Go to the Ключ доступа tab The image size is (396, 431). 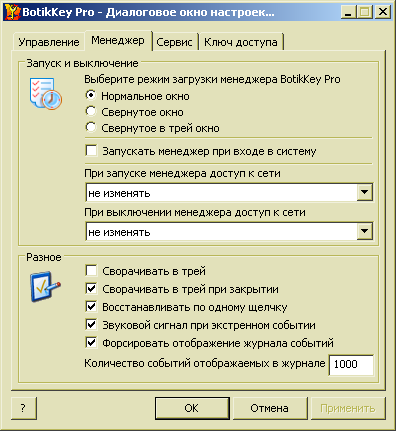point(241,42)
